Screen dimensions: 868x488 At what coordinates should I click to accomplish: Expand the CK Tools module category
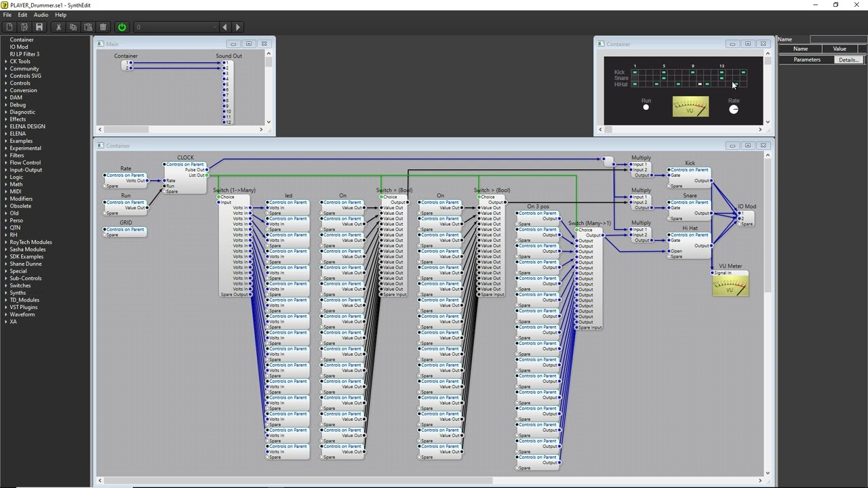(x=6, y=62)
